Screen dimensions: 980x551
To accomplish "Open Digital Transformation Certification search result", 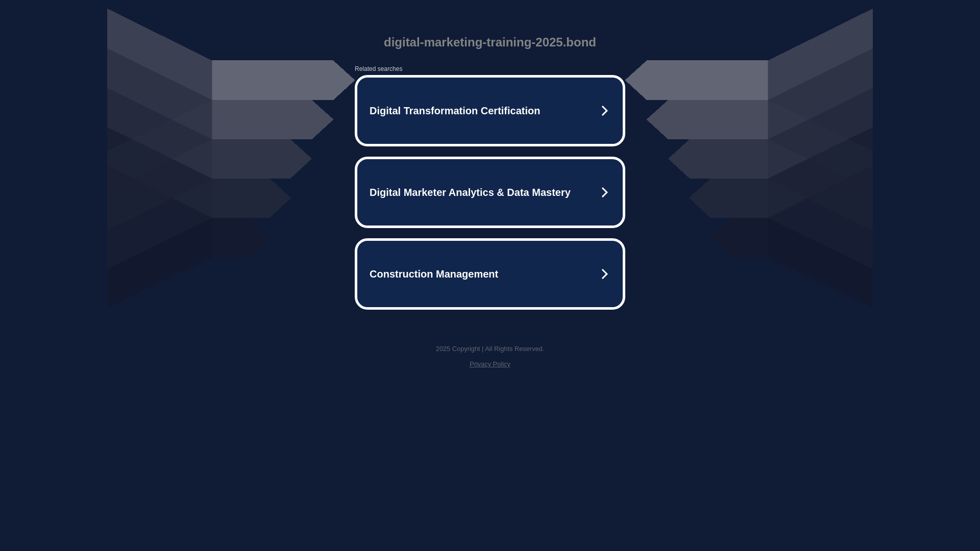I will tap(454, 111).
